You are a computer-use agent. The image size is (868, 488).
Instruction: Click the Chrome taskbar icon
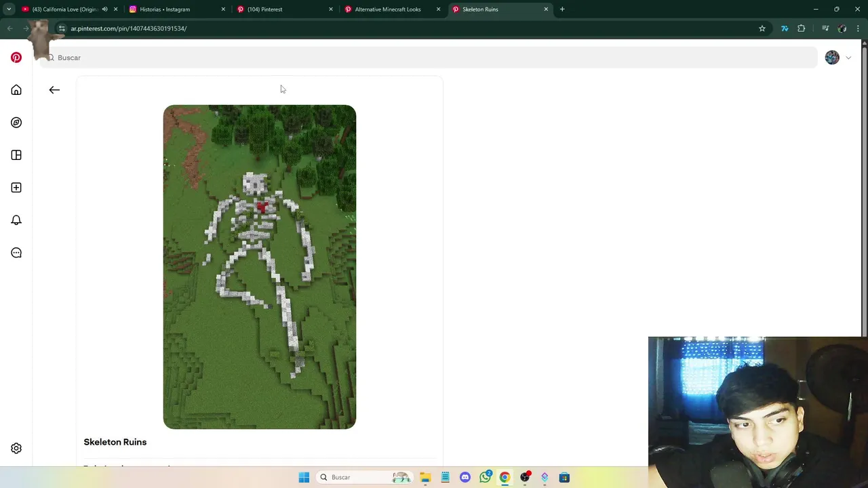point(505,477)
